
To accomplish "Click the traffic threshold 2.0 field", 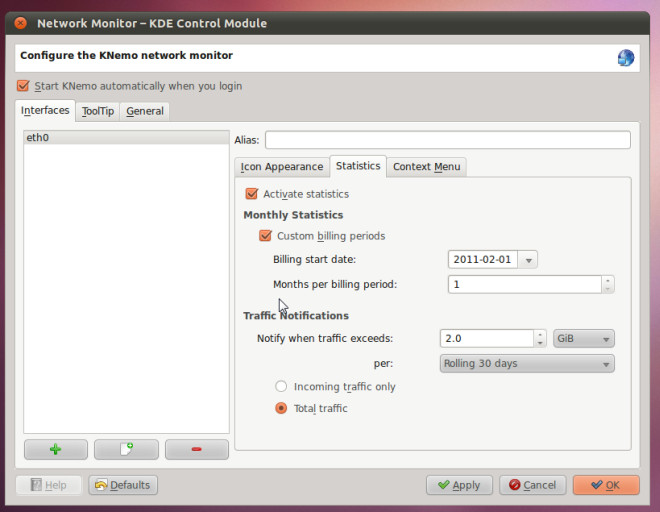I will point(487,339).
